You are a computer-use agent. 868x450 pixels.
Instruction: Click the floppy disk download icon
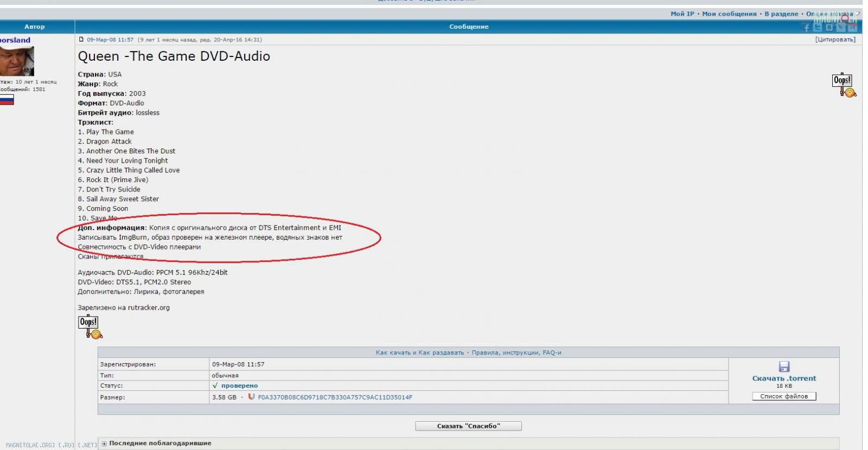coord(784,367)
